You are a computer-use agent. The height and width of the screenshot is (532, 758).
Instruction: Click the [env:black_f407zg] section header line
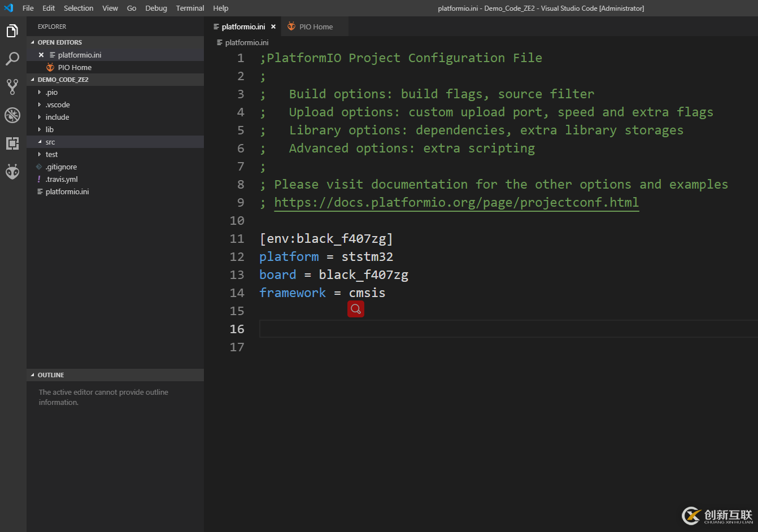(x=326, y=238)
